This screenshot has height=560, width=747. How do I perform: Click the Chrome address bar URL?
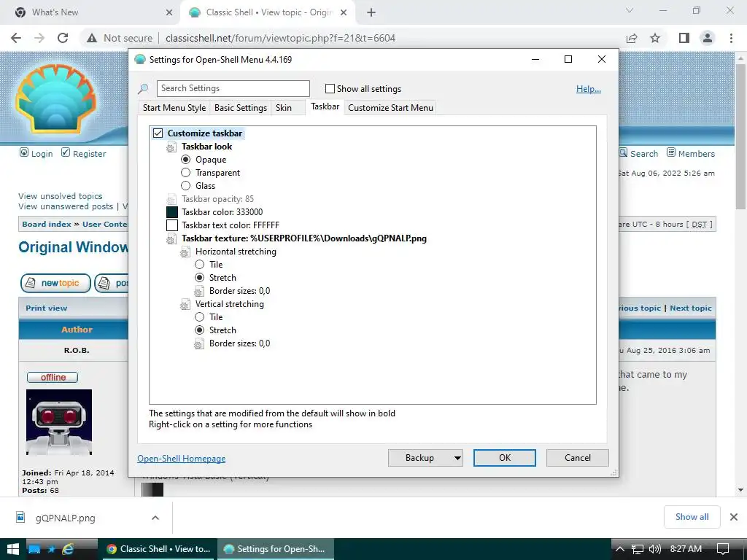[280, 38]
